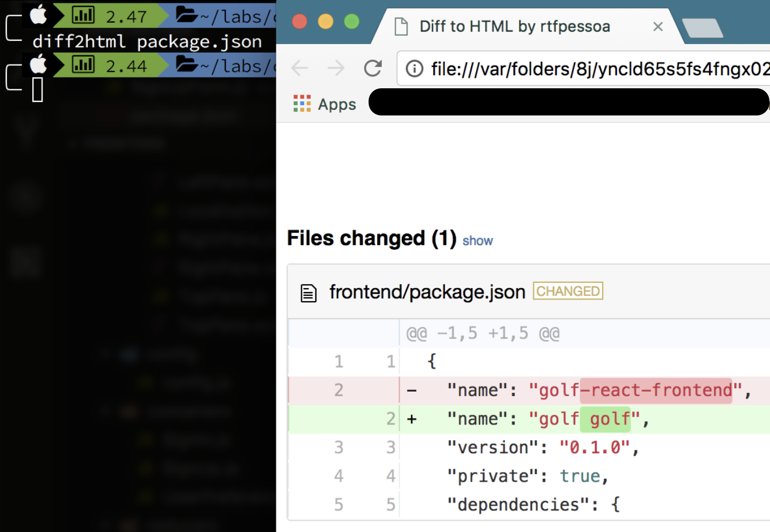Open the Apps grid shortcut
770x532 pixels.
(x=325, y=104)
